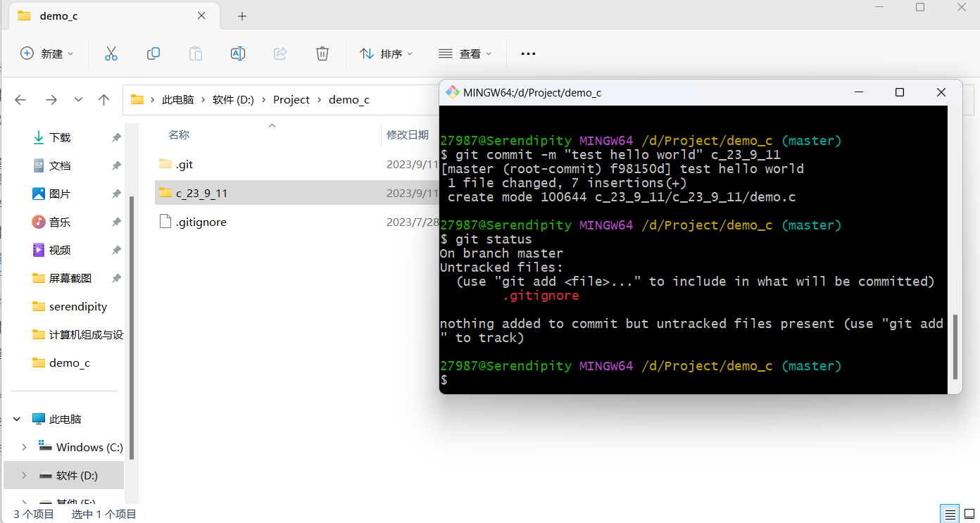
Task: Expand the chevron after 此电脑 in address bar
Action: click(x=203, y=100)
